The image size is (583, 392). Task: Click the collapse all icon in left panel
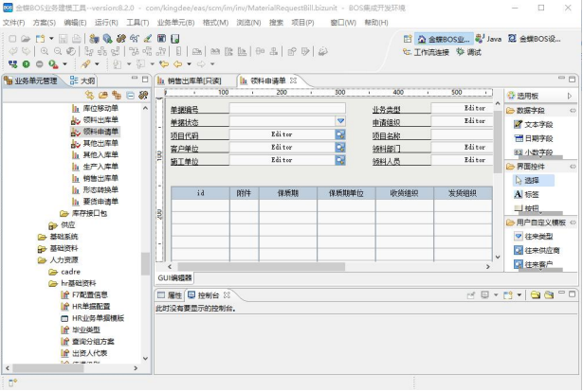coord(130,96)
